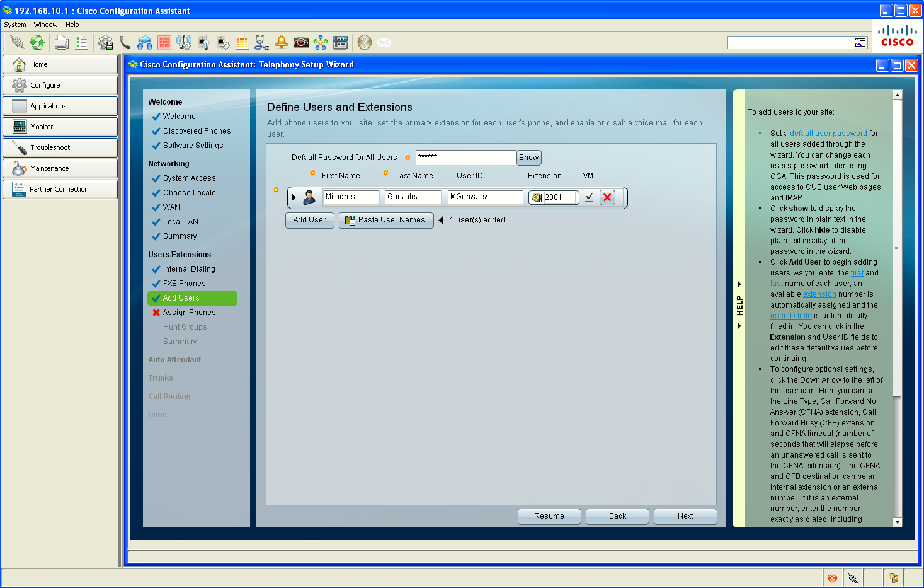Click the red delete X for Milagros
The image size is (924, 588).
607,197
